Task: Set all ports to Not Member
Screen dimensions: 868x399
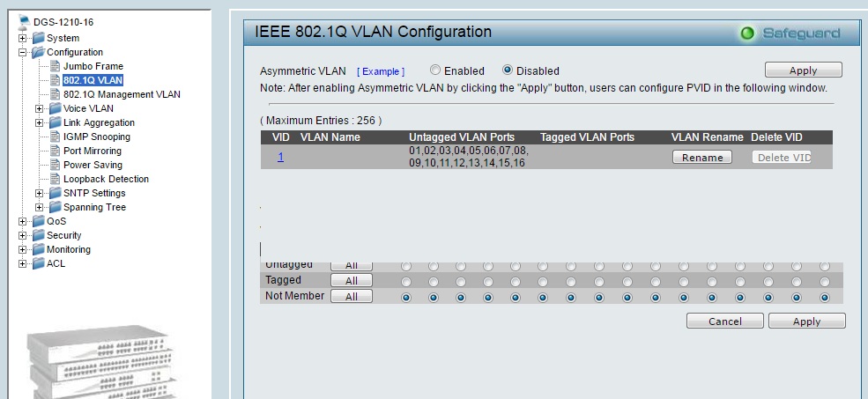Action: point(352,297)
